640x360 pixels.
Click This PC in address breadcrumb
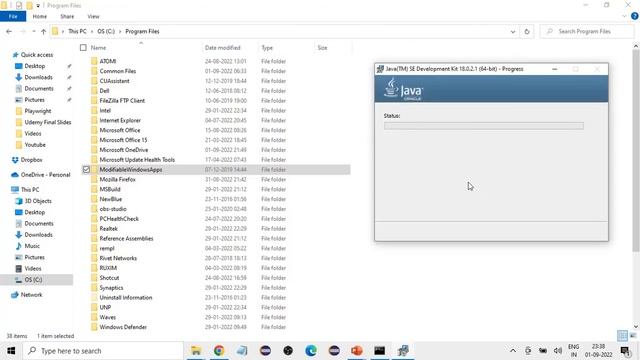[77, 31]
